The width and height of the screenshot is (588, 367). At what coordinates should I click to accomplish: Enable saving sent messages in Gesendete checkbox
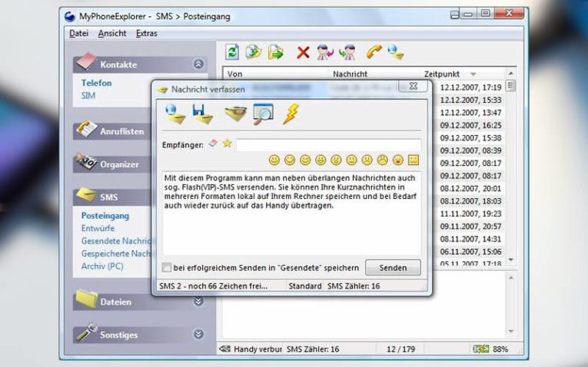pos(167,267)
